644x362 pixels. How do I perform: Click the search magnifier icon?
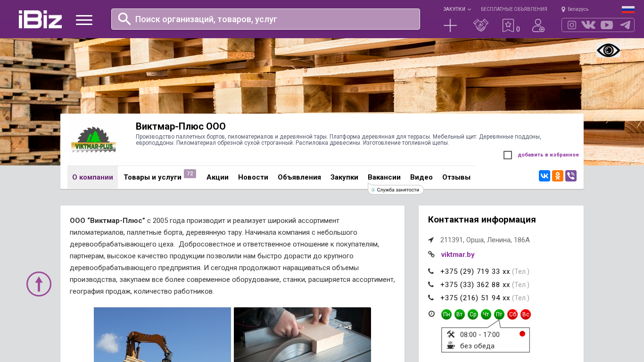(124, 19)
